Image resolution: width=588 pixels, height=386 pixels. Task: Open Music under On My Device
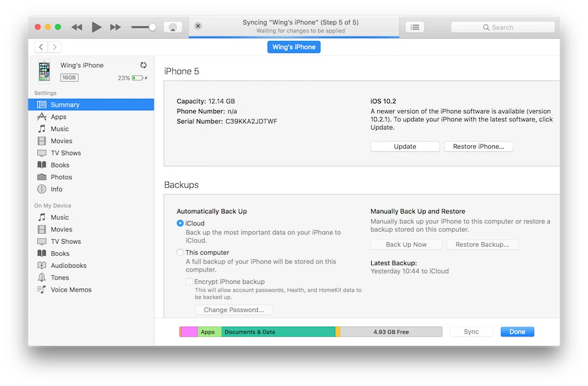(x=91, y=217)
